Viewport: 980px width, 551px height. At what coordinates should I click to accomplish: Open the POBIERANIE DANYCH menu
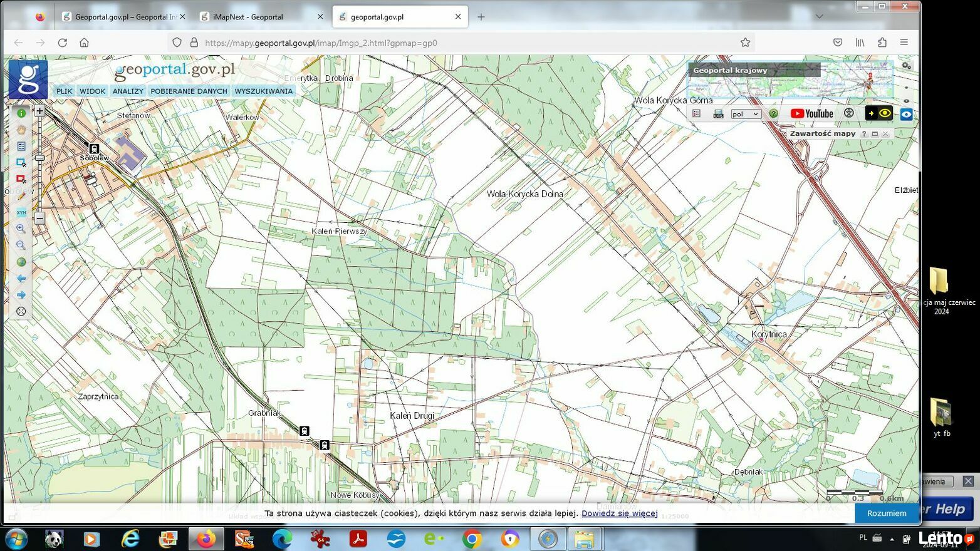[189, 91]
